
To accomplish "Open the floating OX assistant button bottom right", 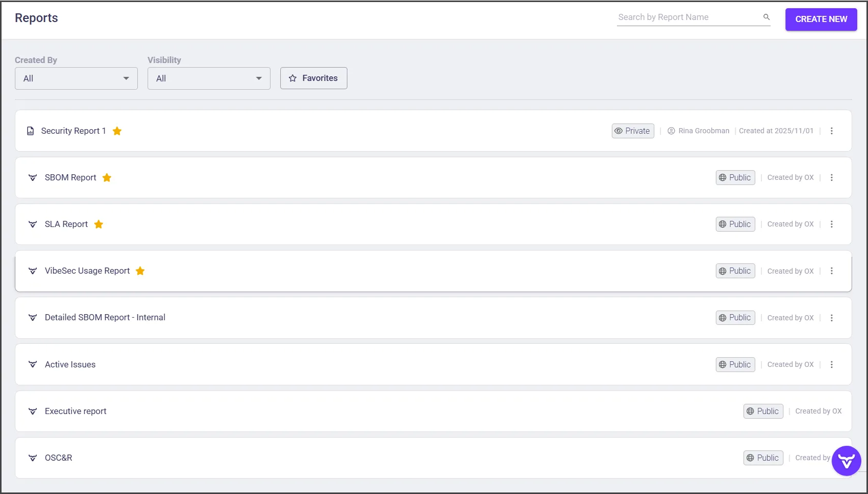I will (x=846, y=461).
